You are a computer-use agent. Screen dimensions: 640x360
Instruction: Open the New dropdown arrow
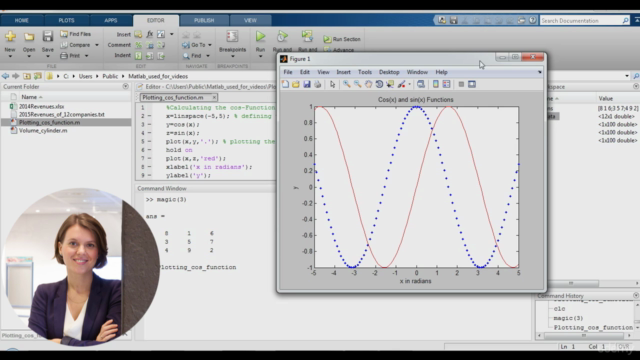pos(10,56)
